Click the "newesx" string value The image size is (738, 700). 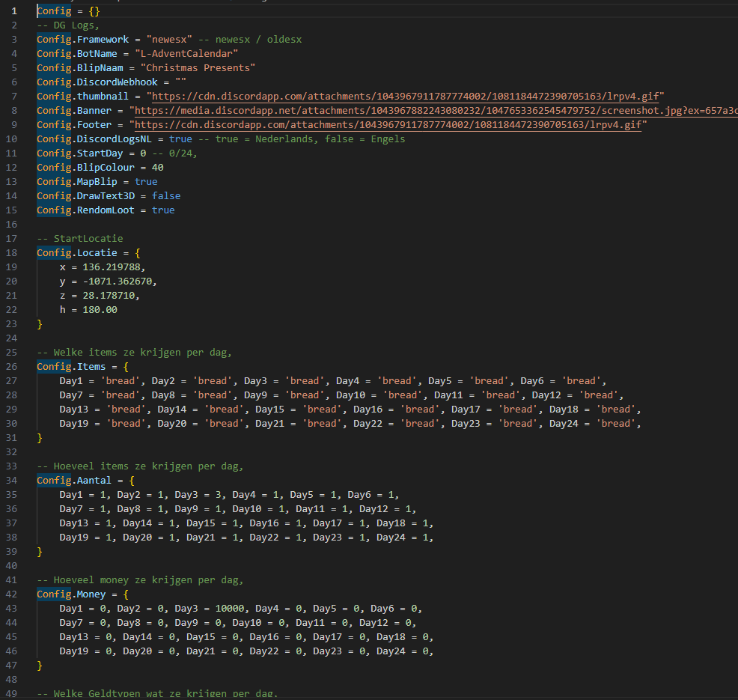tap(169, 40)
